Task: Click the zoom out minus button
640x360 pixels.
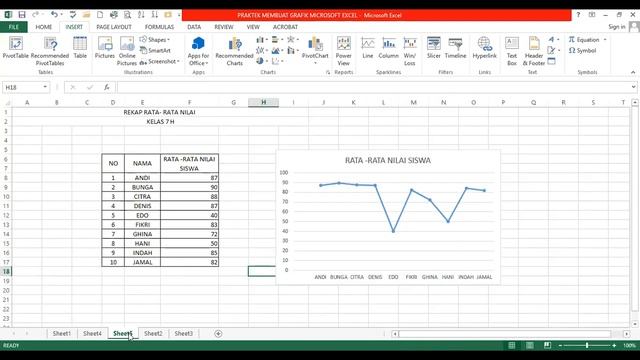Action: pos(560,345)
